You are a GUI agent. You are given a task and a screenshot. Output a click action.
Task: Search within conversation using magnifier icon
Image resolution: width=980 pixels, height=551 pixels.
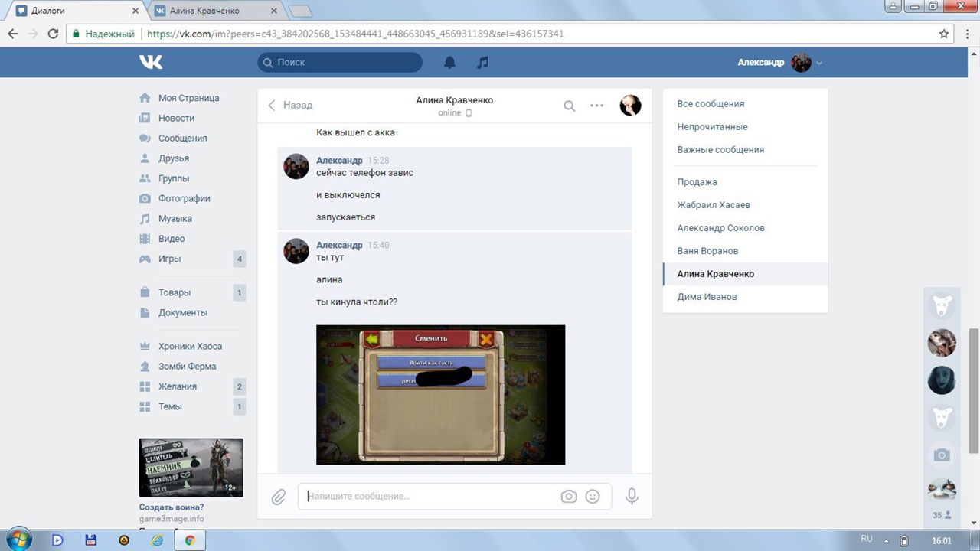click(x=569, y=106)
